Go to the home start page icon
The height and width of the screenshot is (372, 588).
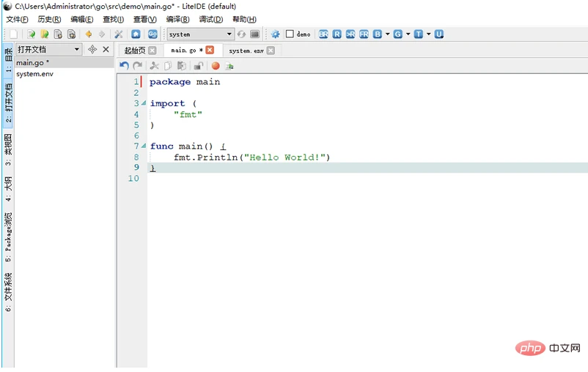pyautogui.click(x=136, y=34)
